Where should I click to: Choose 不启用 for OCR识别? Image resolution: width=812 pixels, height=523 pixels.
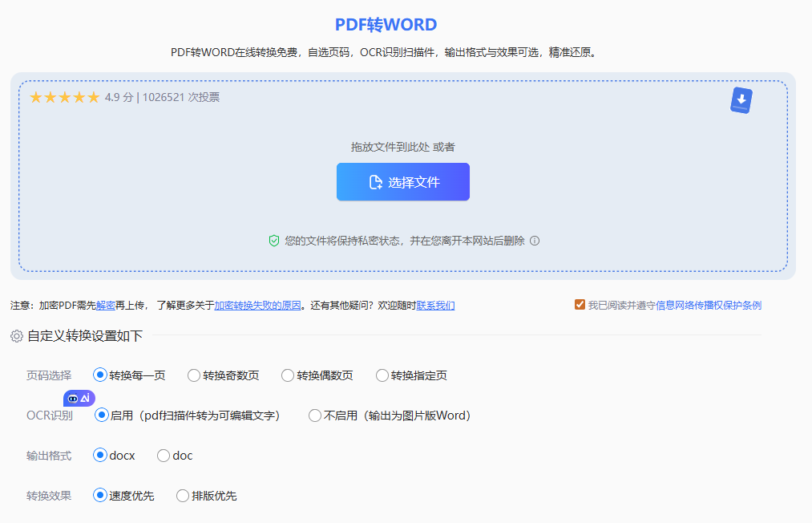tap(313, 416)
